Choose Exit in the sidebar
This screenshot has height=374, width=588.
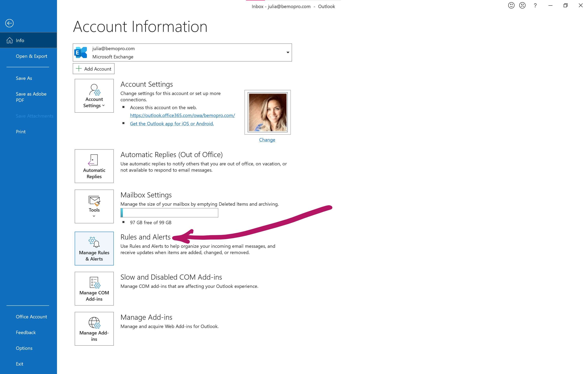[19, 364]
